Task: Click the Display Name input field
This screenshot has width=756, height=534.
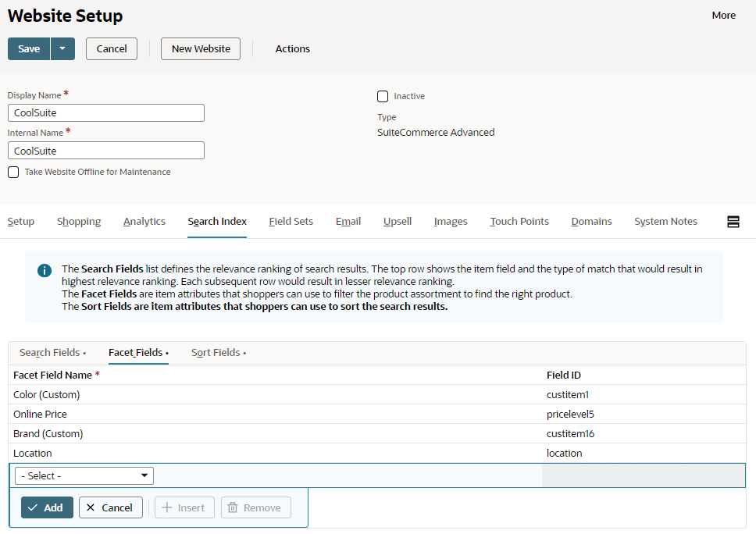Action: click(x=106, y=112)
